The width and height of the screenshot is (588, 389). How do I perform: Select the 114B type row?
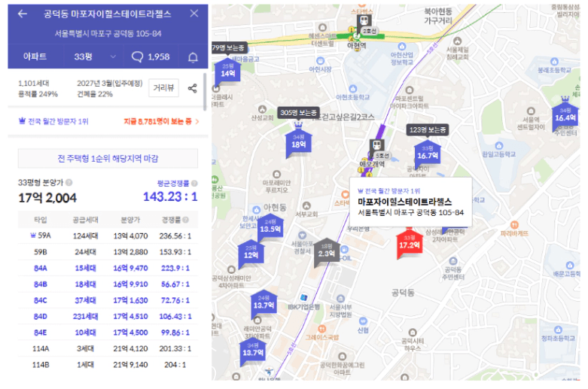[108, 365]
